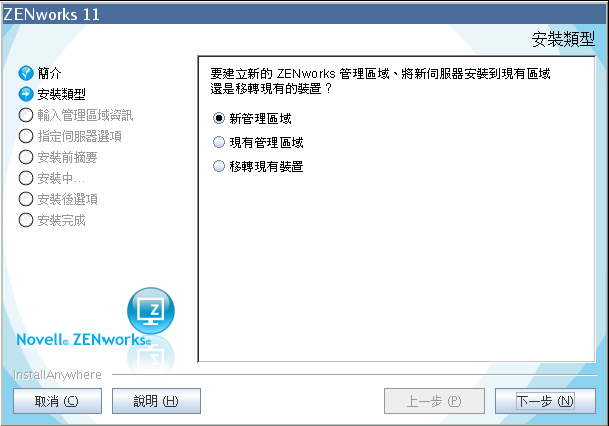This screenshot has height=426, width=609.
Task: Go forward with the 下一步 (N) button
Action: [x=545, y=401]
